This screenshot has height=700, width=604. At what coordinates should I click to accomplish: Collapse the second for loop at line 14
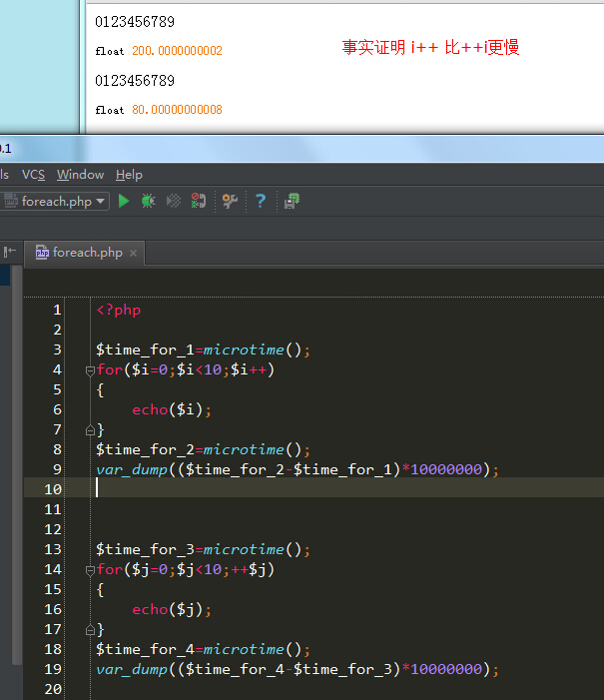click(90, 570)
